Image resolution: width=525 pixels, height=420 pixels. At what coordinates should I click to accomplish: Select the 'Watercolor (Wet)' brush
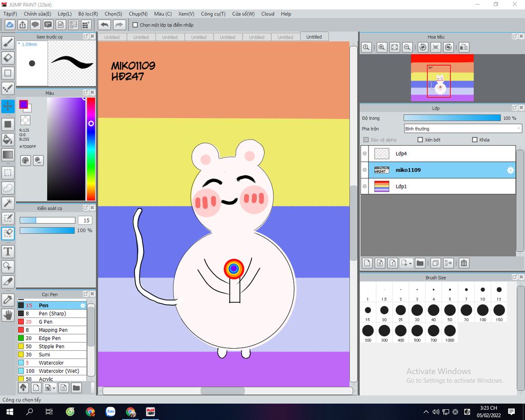tap(52, 371)
